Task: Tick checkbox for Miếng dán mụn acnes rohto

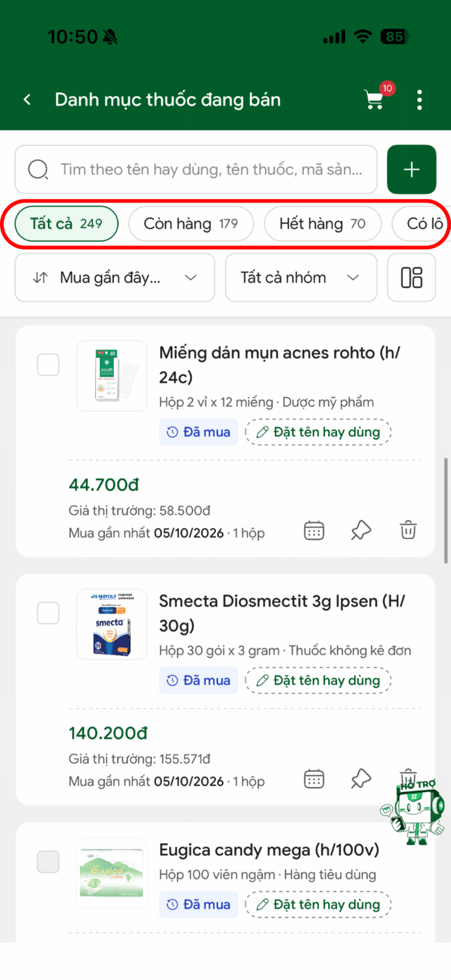Action: pyautogui.click(x=48, y=365)
